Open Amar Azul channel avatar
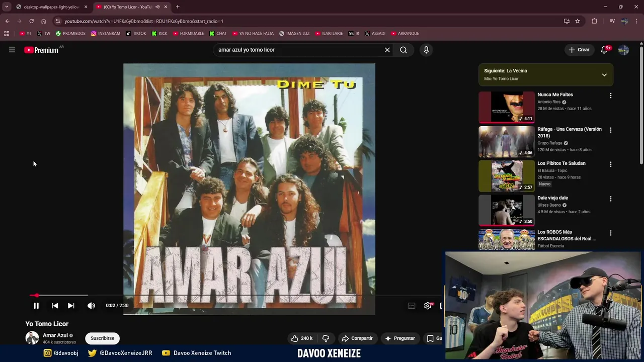Screen dimensions: 644x362 pos(32,338)
